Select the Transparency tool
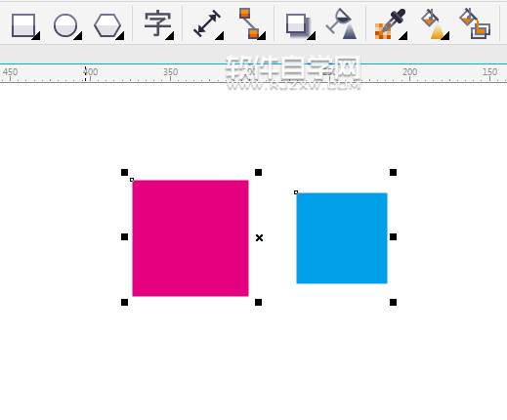 point(341,23)
